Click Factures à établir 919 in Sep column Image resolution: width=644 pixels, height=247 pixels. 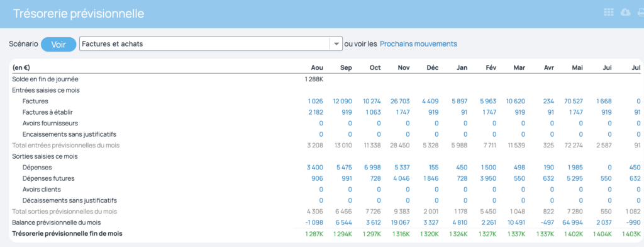point(347,112)
